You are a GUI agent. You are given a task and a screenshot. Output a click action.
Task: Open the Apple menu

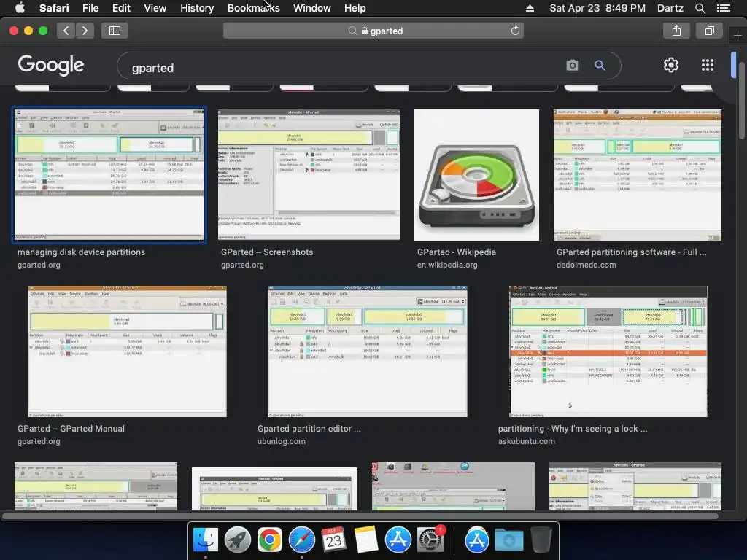point(20,8)
